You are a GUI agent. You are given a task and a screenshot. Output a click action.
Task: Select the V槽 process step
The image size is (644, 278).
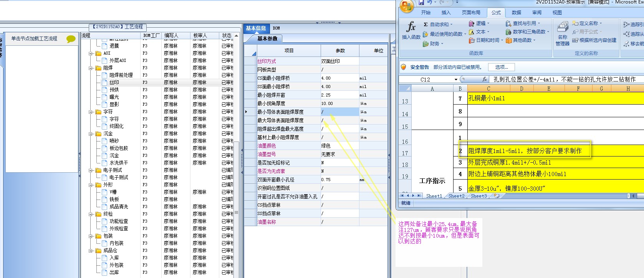click(x=113, y=192)
